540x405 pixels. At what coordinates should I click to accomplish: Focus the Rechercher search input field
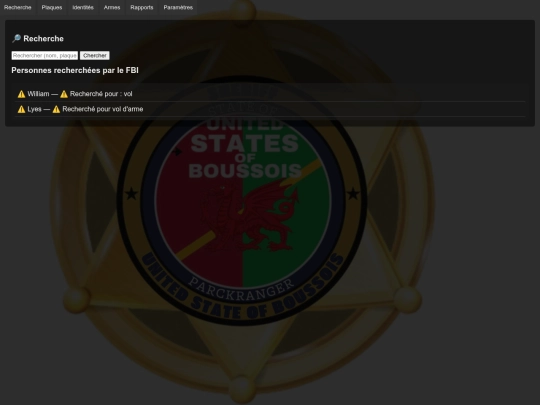[45, 55]
